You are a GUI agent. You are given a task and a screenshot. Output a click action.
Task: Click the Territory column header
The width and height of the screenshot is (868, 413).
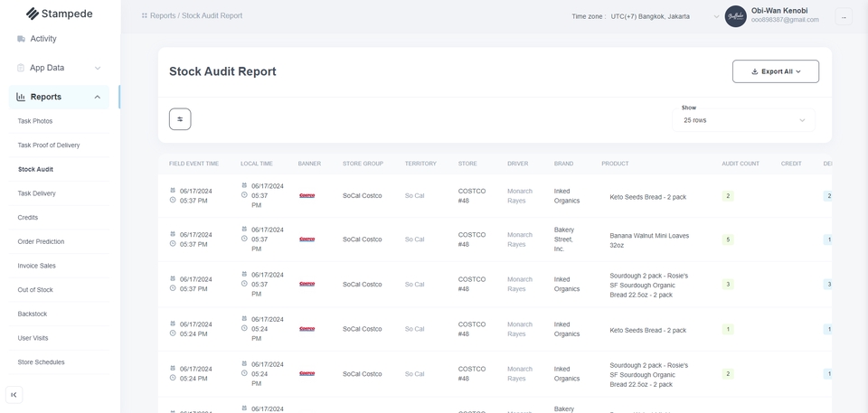click(420, 164)
